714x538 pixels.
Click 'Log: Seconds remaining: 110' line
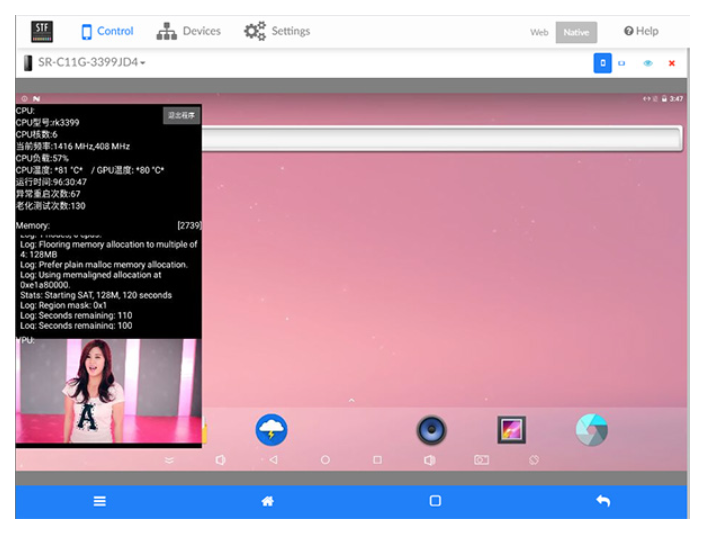pyautogui.click(x=76, y=315)
